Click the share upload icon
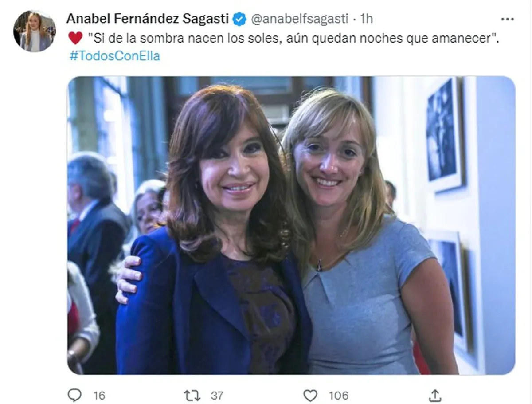 pyautogui.click(x=435, y=395)
